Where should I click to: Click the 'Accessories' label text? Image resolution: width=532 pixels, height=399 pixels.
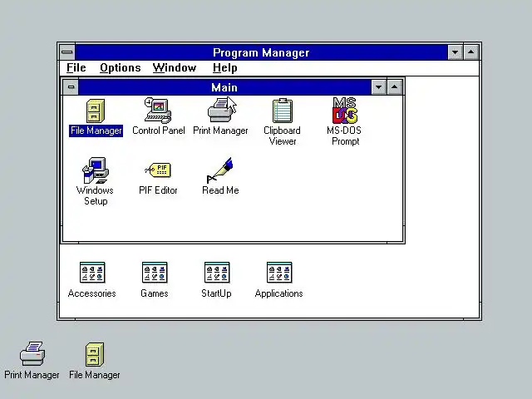click(x=92, y=293)
